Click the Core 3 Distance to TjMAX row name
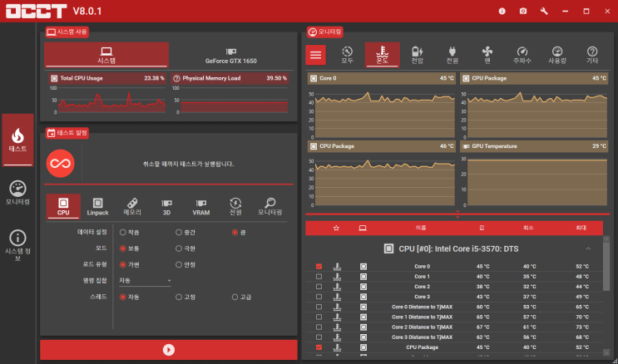 click(x=422, y=337)
